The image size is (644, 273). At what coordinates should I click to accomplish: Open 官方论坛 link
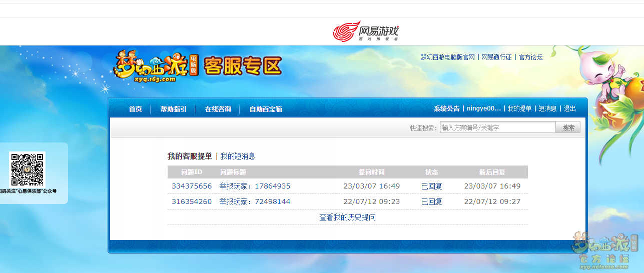(530, 57)
